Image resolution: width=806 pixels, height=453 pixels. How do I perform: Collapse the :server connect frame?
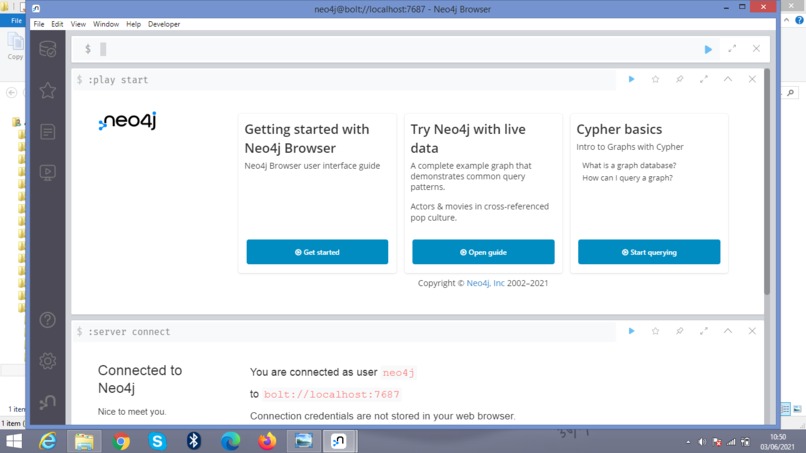pyautogui.click(x=728, y=331)
